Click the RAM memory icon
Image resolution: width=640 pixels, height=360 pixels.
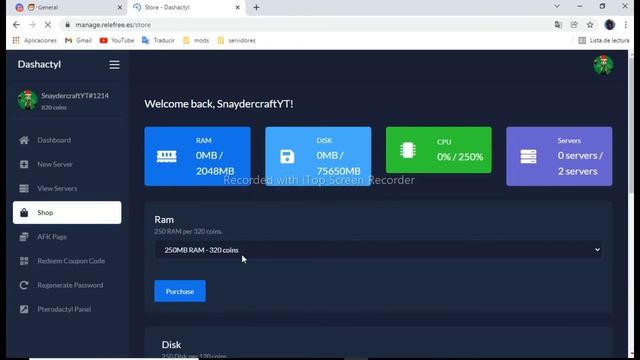(167, 156)
